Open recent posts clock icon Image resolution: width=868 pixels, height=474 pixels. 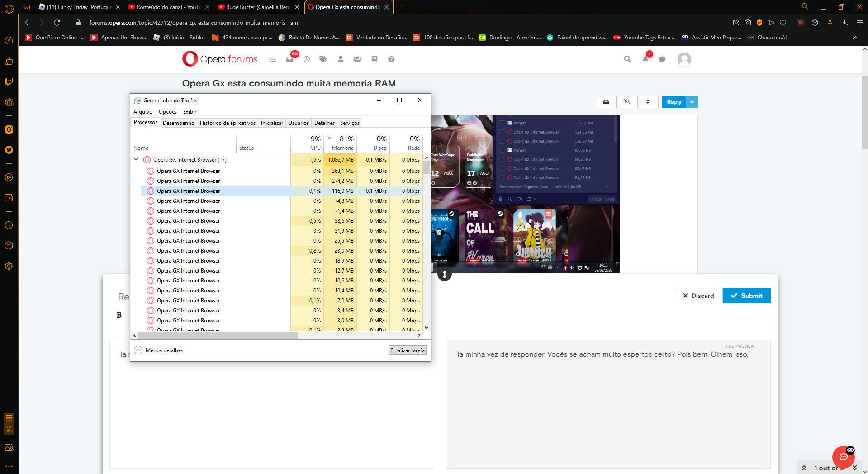click(307, 59)
